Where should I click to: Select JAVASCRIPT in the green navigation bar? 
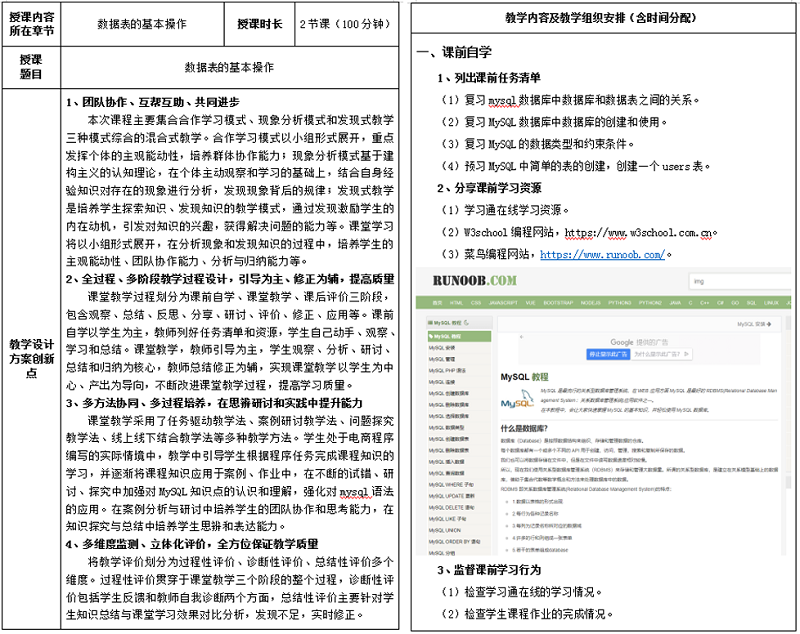click(502, 301)
